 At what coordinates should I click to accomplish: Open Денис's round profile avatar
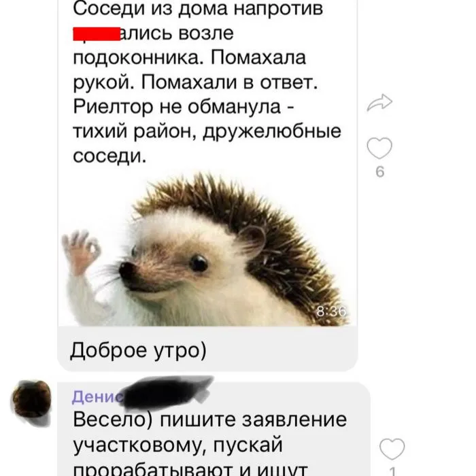pos(31,399)
